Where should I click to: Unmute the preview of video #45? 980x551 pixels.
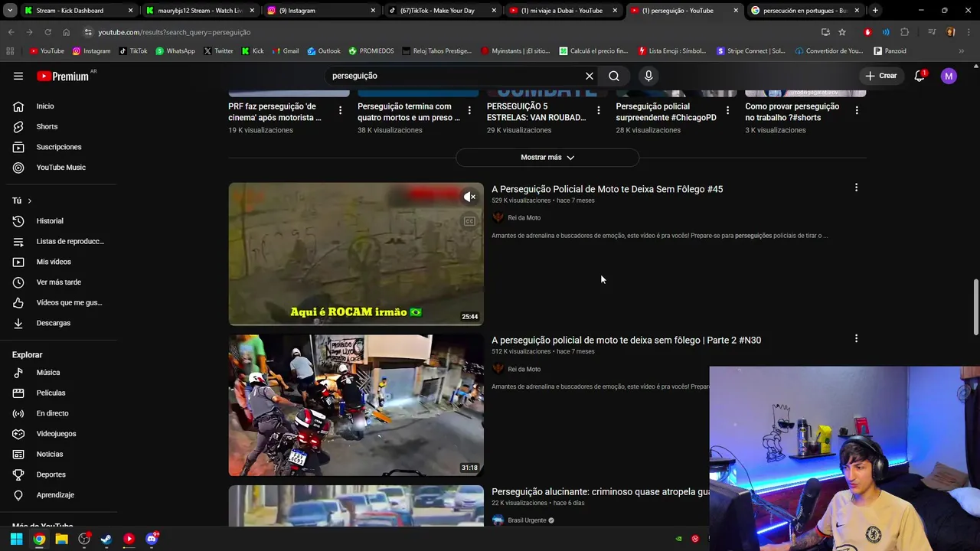coord(469,197)
